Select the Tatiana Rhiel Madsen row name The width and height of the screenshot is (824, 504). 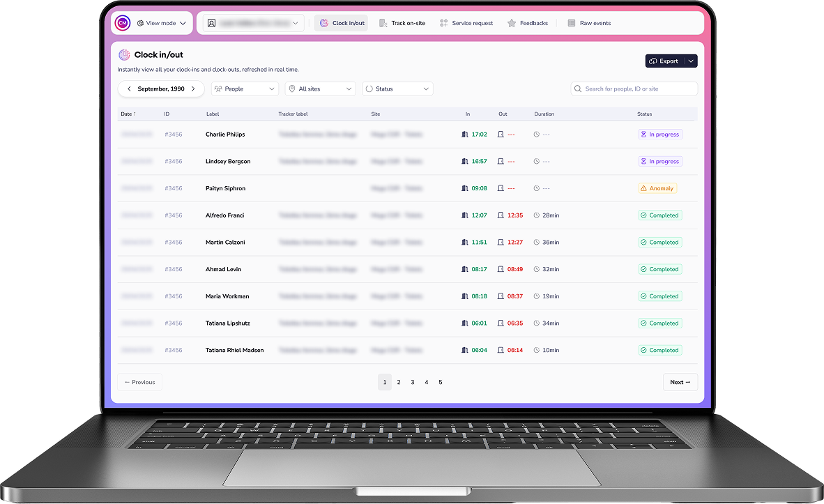coord(234,350)
